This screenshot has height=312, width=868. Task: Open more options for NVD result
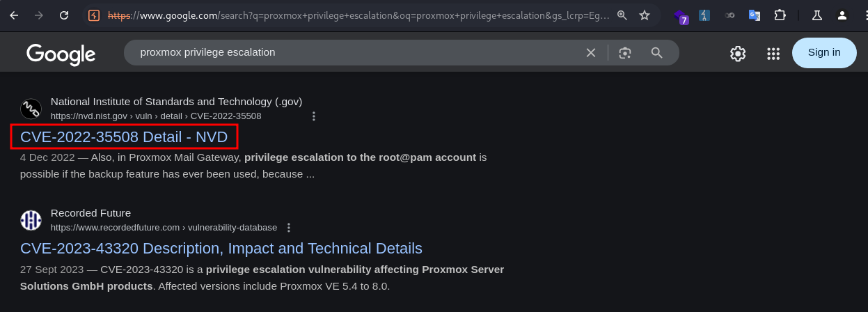pos(314,116)
